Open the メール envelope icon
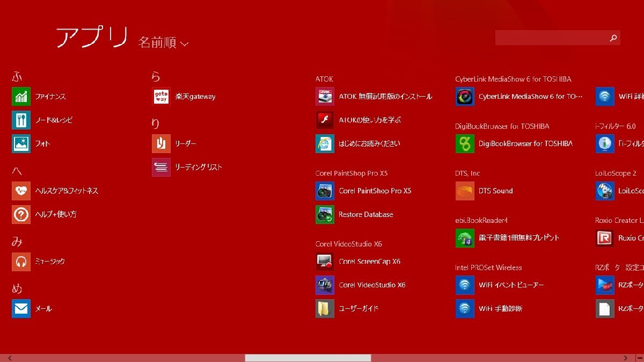 [21, 309]
